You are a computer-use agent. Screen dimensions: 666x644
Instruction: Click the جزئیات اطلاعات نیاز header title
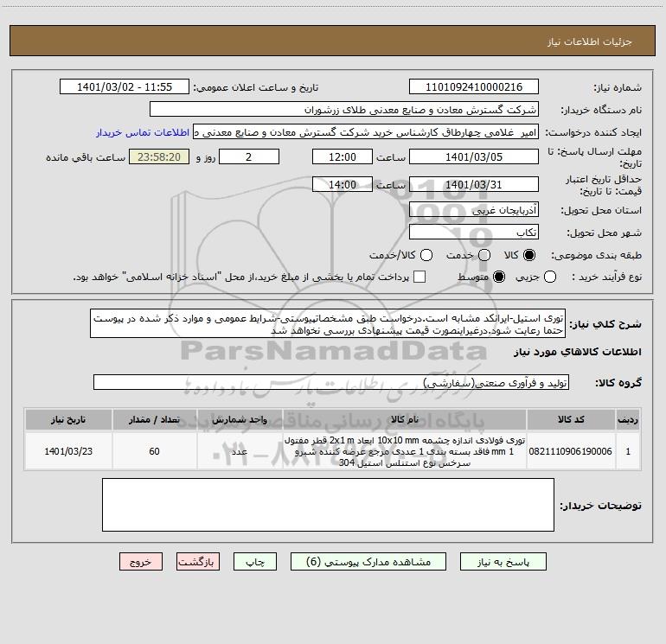[589, 41]
